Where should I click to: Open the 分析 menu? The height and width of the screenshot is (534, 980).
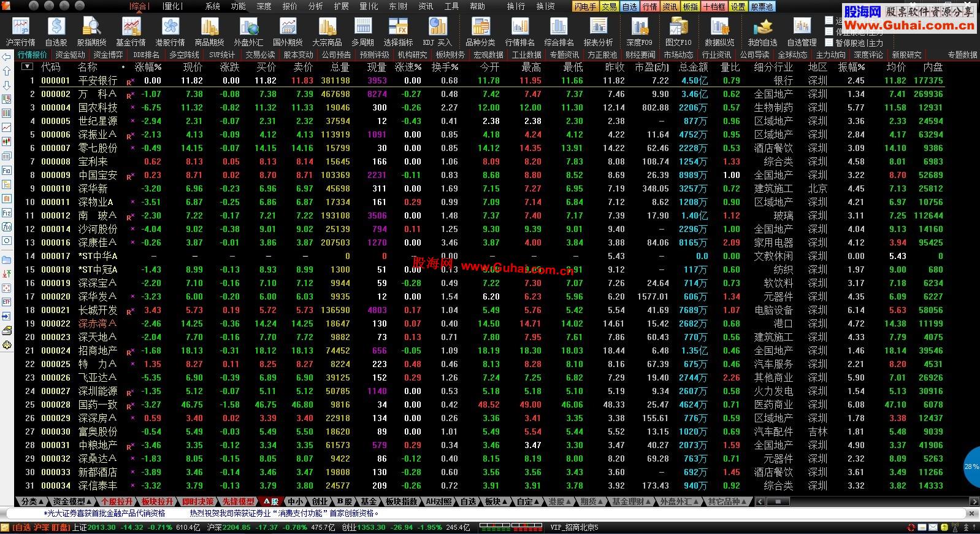316,6
